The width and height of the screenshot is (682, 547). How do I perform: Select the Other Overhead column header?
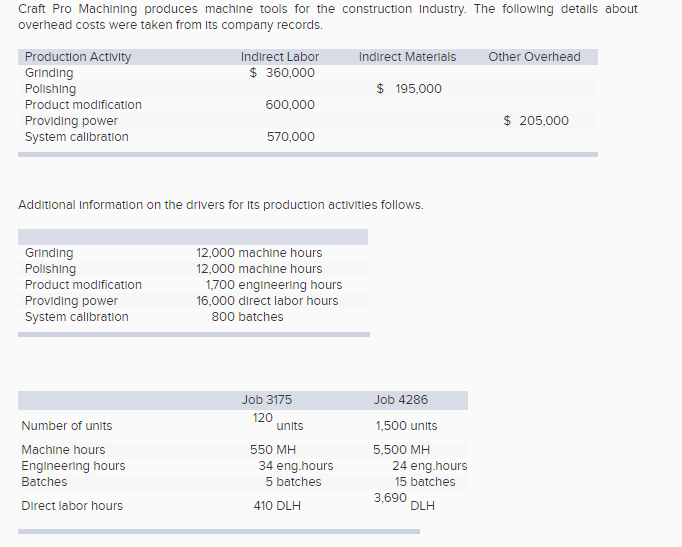pyautogui.click(x=534, y=57)
